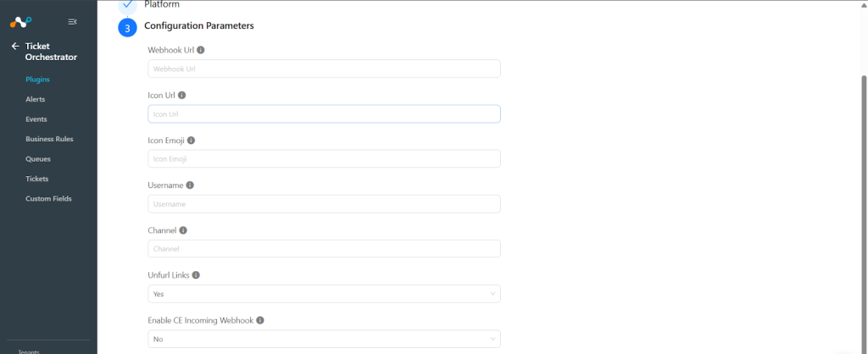868x354 pixels.
Task: Collapse the sidebar menu icon
Action: click(72, 21)
